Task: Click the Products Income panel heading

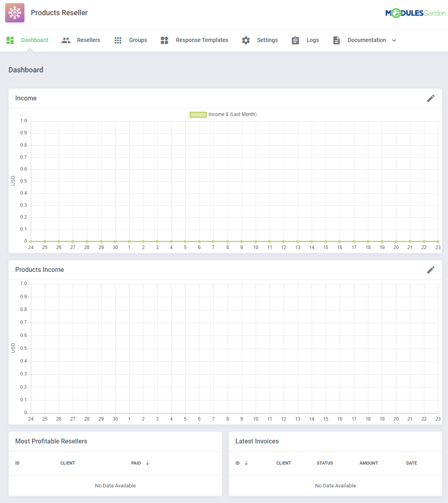Action: (x=40, y=270)
